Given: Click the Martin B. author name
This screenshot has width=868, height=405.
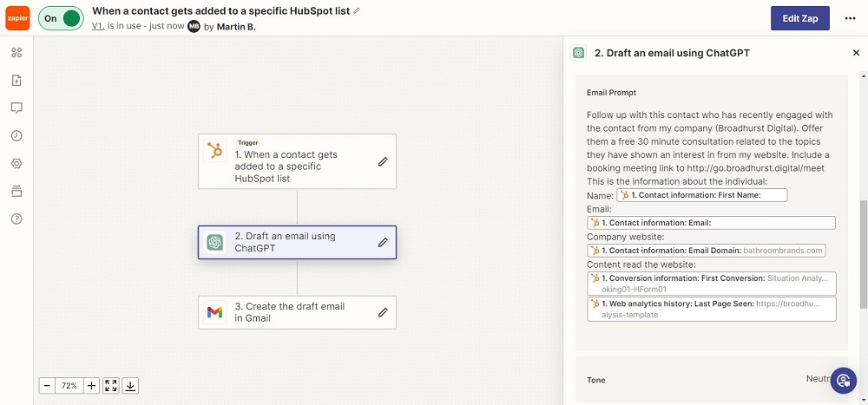Looking at the screenshot, I should [x=236, y=27].
